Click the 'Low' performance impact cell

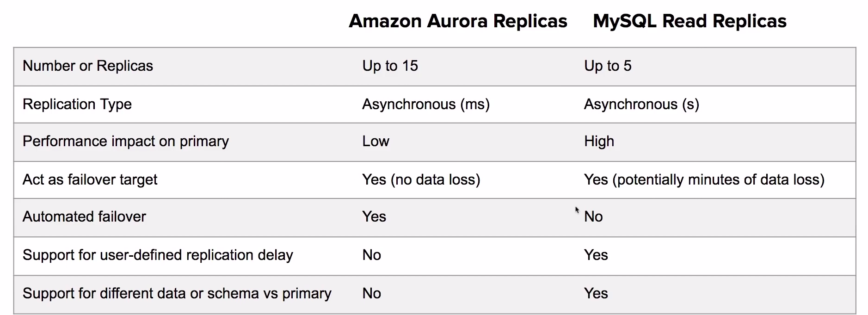(376, 141)
